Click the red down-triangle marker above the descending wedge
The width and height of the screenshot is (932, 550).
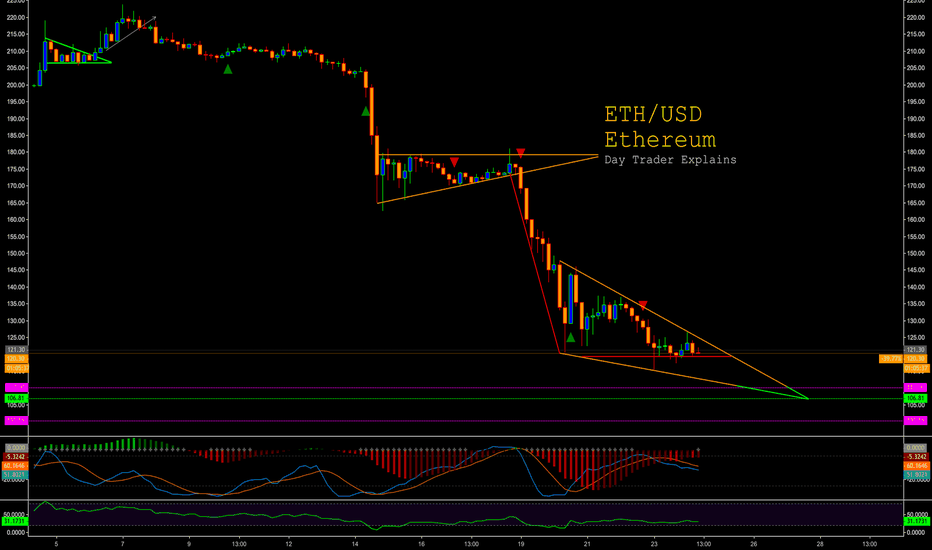click(x=643, y=305)
